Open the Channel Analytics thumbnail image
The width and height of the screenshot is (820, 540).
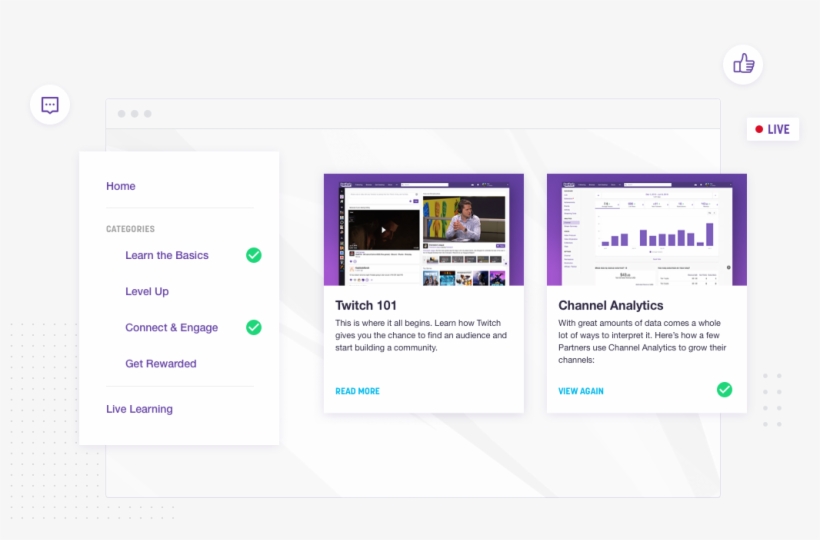coord(647,229)
